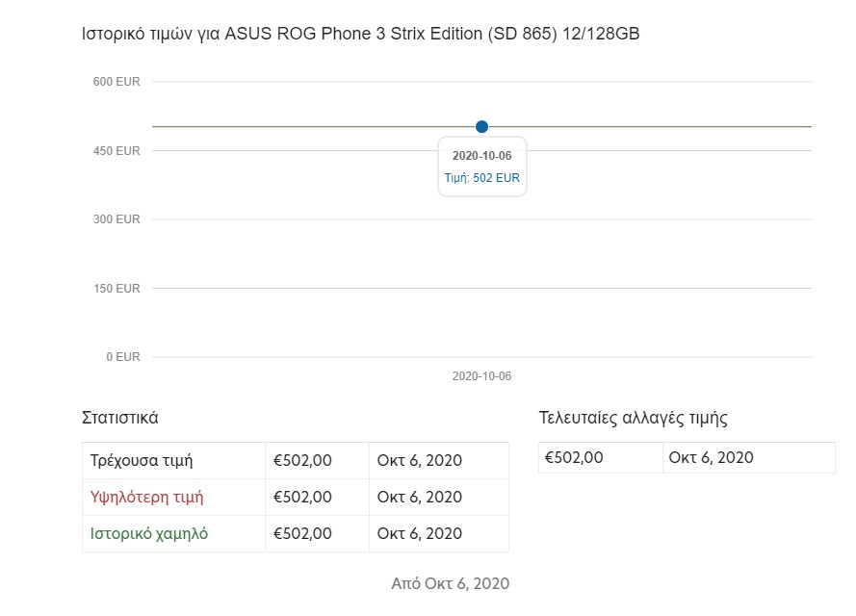The image size is (856, 616).
Task: Click the tooltip date 2020-10-06
Action: pyautogui.click(x=482, y=156)
